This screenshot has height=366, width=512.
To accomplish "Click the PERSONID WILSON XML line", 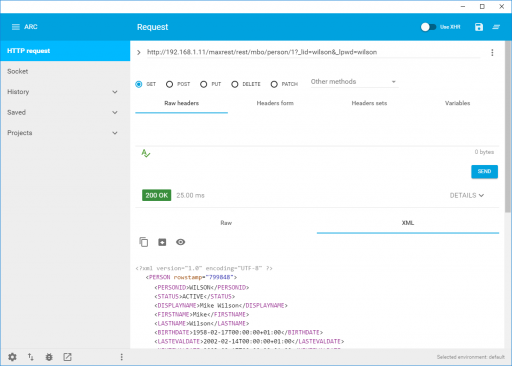I will 202,287.
